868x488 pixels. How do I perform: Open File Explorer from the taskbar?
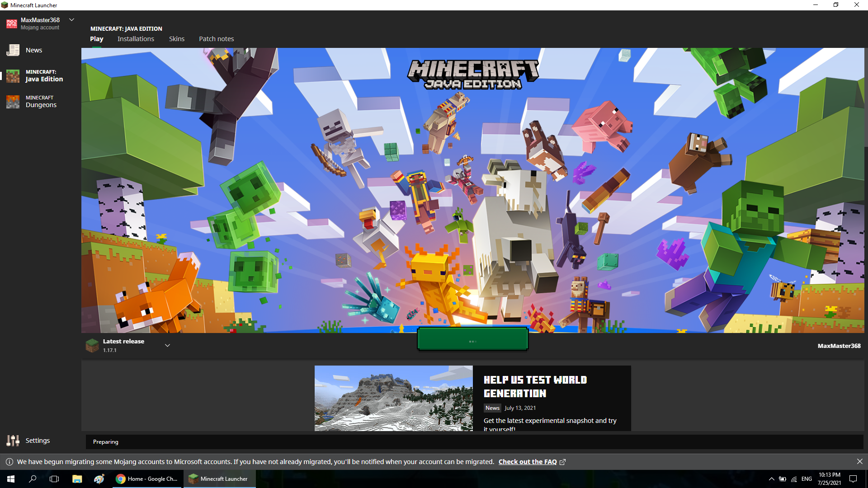pyautogui.click(x=77, y=479)
